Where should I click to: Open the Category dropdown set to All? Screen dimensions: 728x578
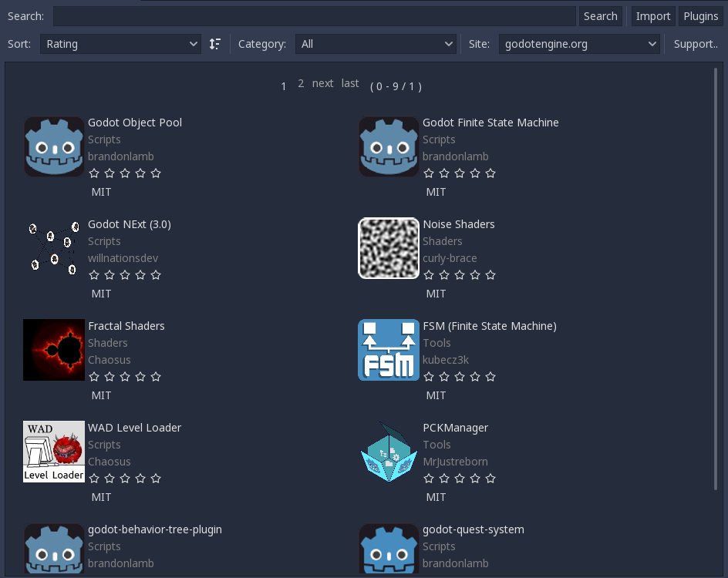point(376,44)
